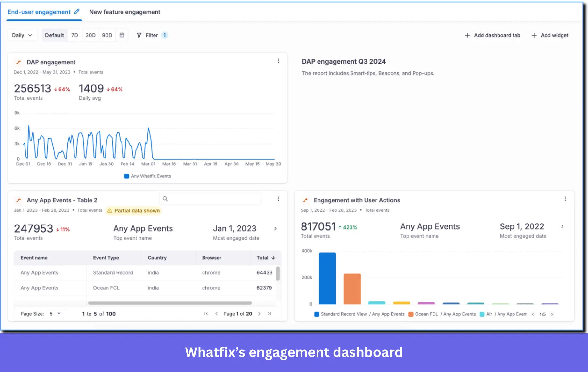The height and width of the screenshot is (372, 588).
Task: Click the Filter funnel icon
Action: tap(139, 35)
